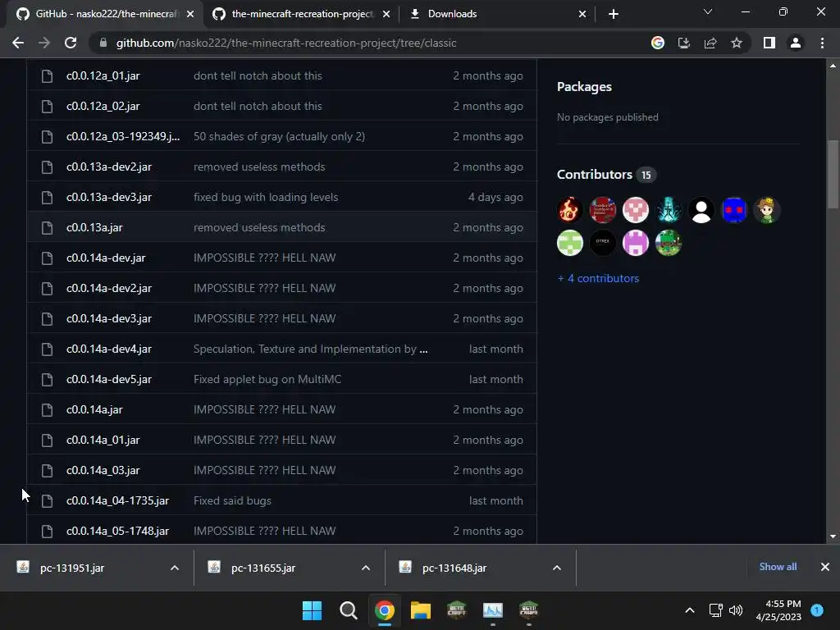Click the Forward navigation arrow
The width and height of the screenshot is (840, 630).
click(44, 43)
